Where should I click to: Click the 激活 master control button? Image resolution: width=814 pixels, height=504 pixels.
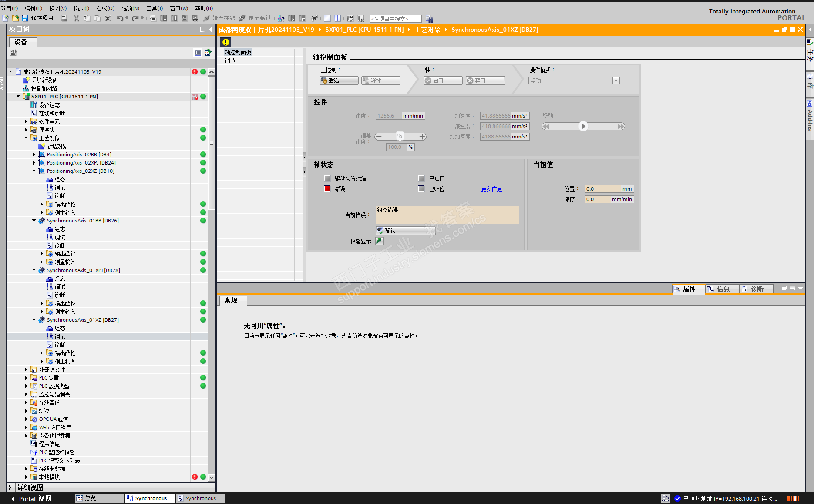coord(339,81)
